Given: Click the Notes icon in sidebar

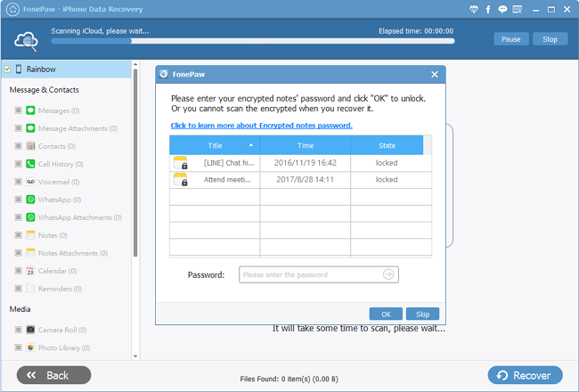Looking at the screenshot, I should [30, 235].
